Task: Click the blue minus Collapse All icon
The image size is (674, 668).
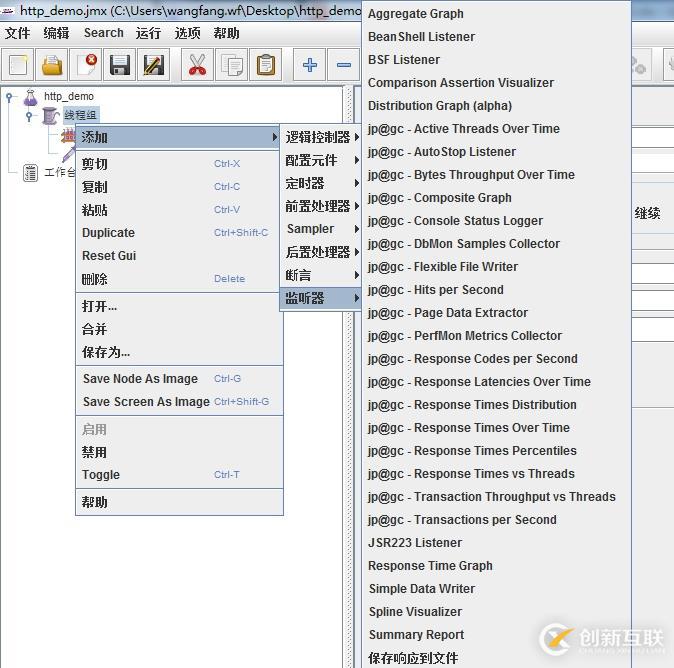Action: tap(343, 65)
